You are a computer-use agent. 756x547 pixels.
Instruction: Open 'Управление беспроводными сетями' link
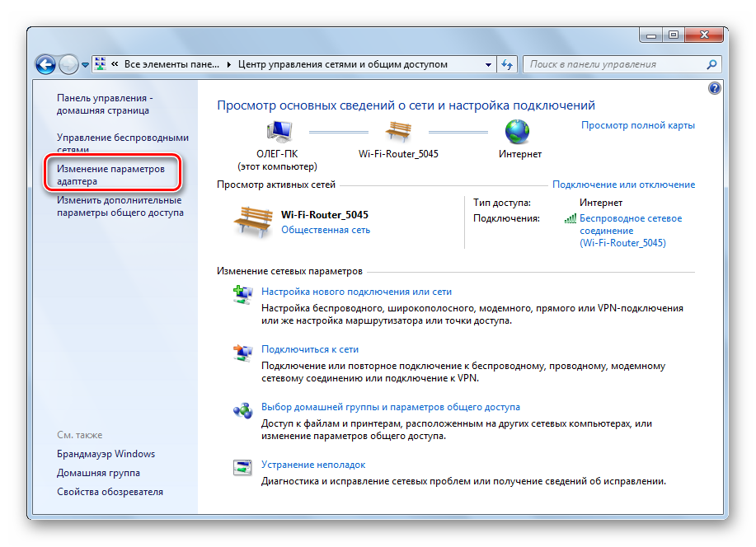tap(123, 143)
